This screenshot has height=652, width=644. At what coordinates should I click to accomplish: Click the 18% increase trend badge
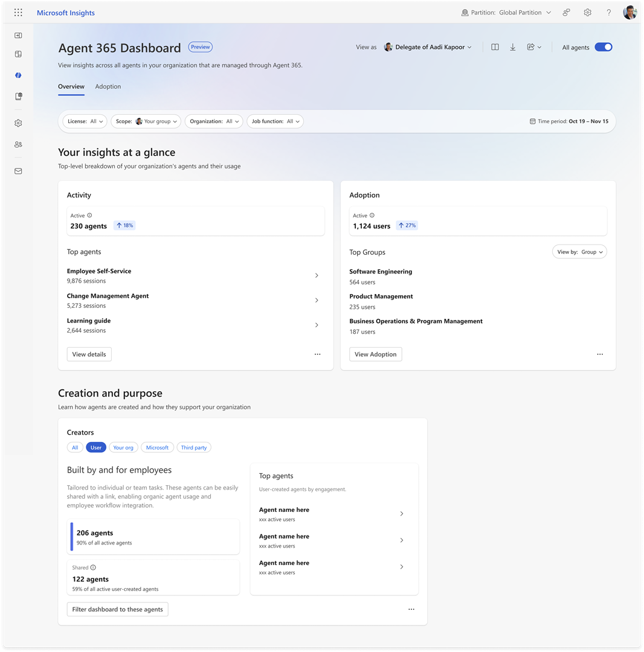(124, 225)
